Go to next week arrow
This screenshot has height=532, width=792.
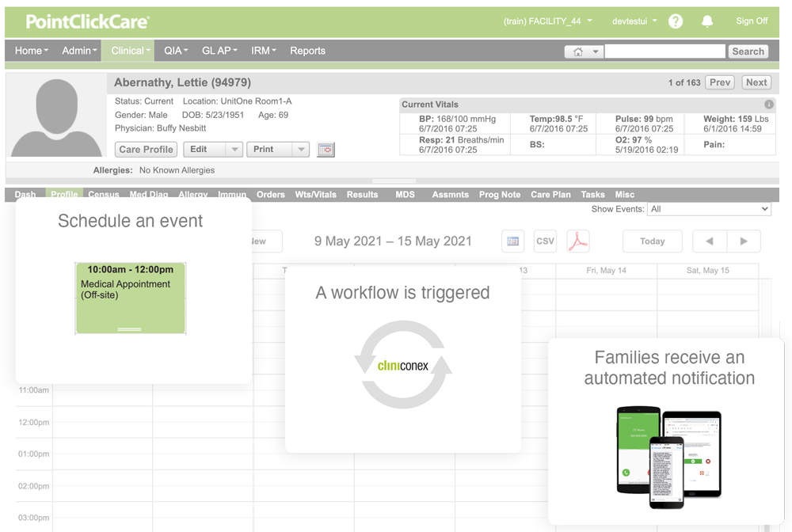[x=744, y=241]
